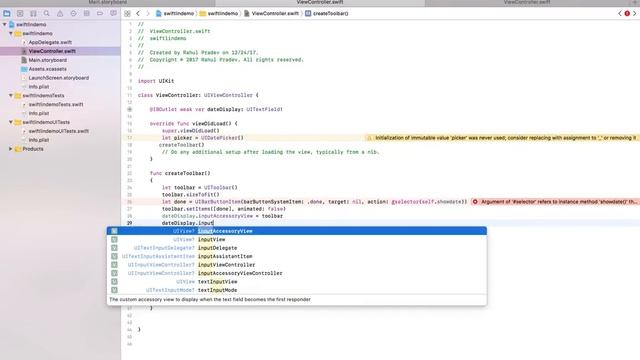Viewport: 640px width, 360px height.
Task: Click the V icon beside inputDelegate suggestion
Action: (x=114, y=248)
